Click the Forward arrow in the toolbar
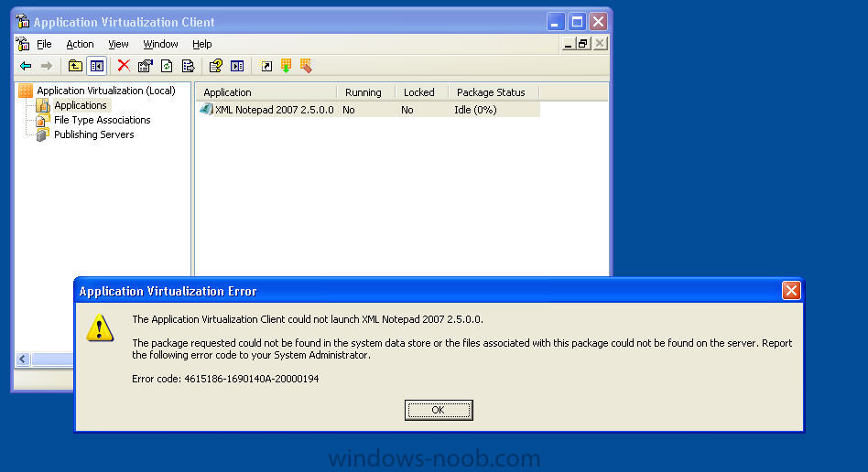The height and width of the screenshot is (472, 868). click(x=47, y=66)
